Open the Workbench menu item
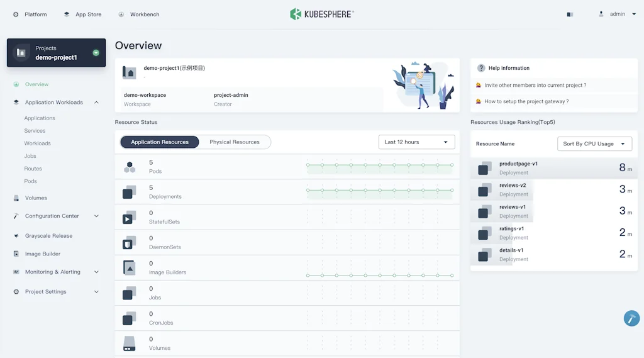This screenshot has width=644, height=358. tap(138, 14)
